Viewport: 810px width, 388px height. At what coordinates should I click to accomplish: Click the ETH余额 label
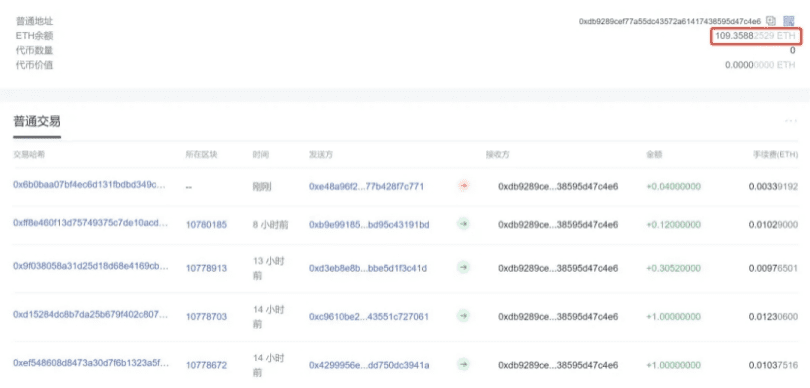pos(34,36)
